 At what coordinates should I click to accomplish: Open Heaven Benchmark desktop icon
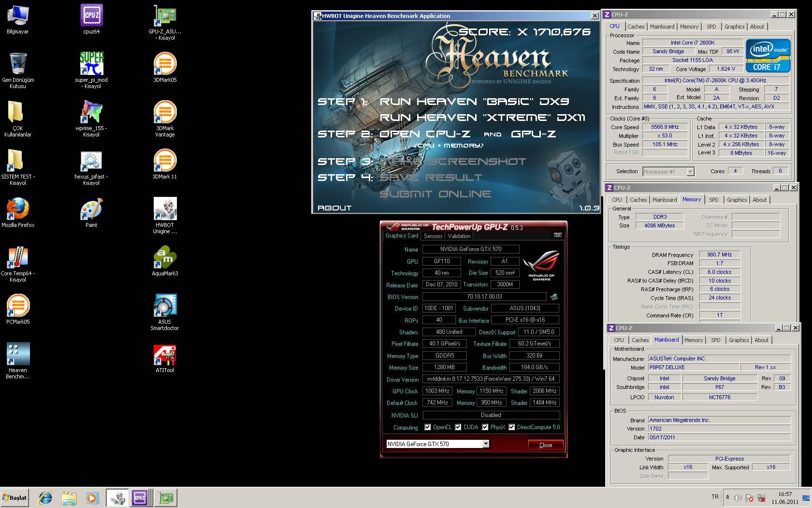pyautogui.click(x=18, y=361)
